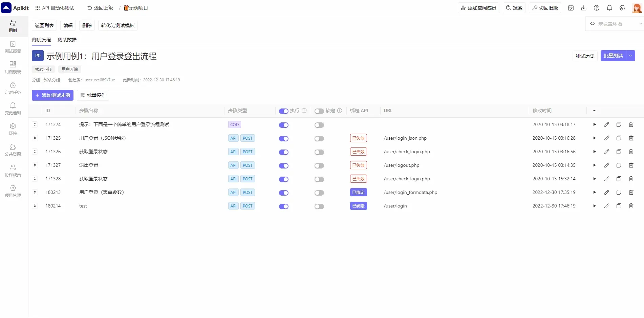Delete step 180214 with trash icon

[631, 206]
